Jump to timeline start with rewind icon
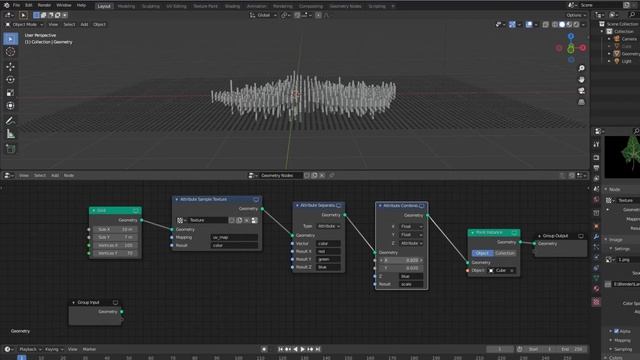The width and height of the screenshot is (640, 360). pyautogui.click(x=280, y=349)
